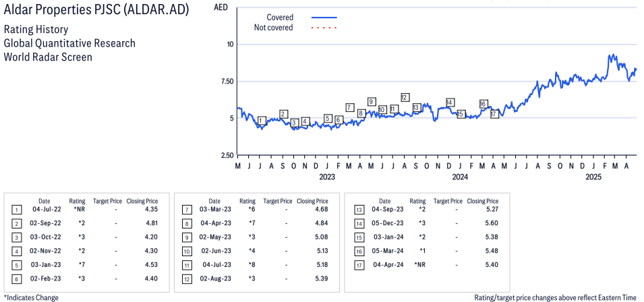This screenshot has width=644, height=302.
Task: Click chart marker number 1
Action: tap(262, 121)
